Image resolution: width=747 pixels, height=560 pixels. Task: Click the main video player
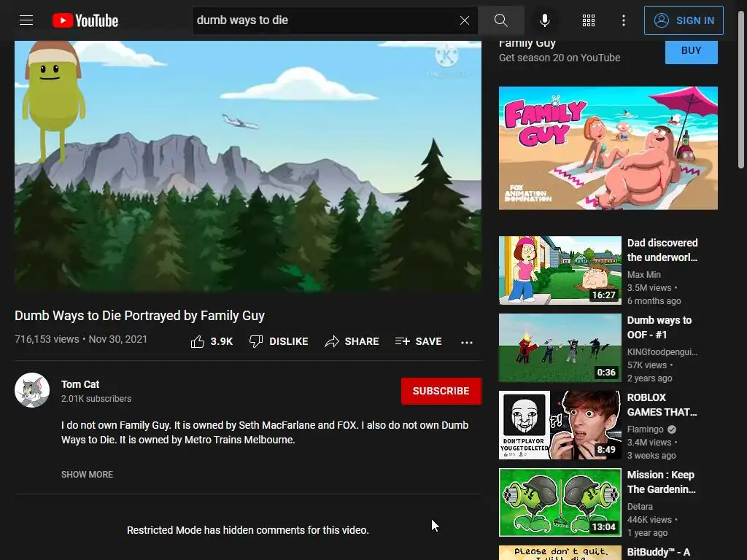[x=248, y=166]
